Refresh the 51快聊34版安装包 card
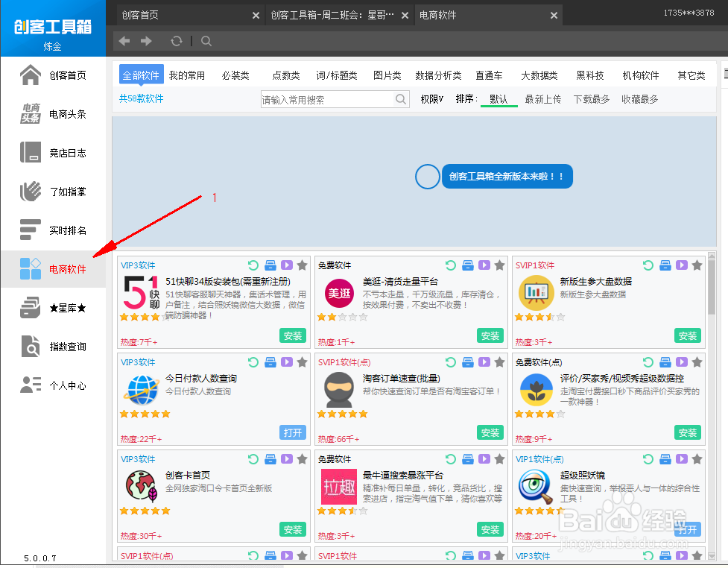The image size is (728, 568). click(x=253, y=265)
